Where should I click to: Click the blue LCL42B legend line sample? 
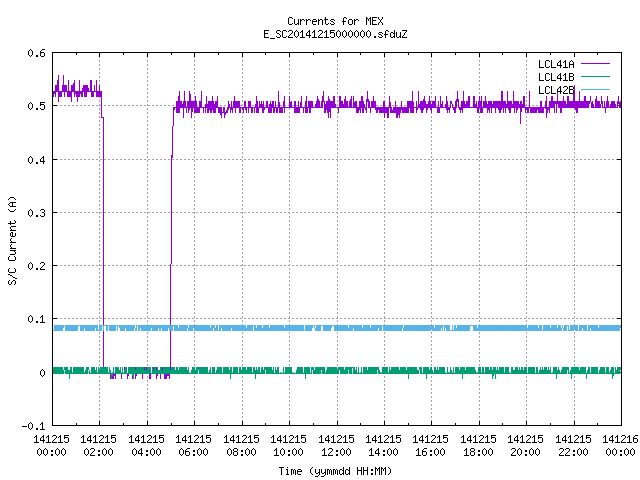[x=595, y=89]
